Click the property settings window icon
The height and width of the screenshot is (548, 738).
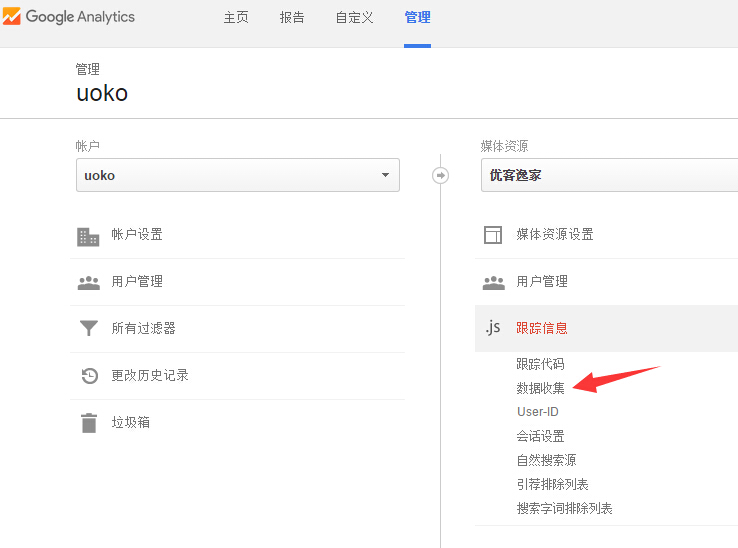[493, 234]
